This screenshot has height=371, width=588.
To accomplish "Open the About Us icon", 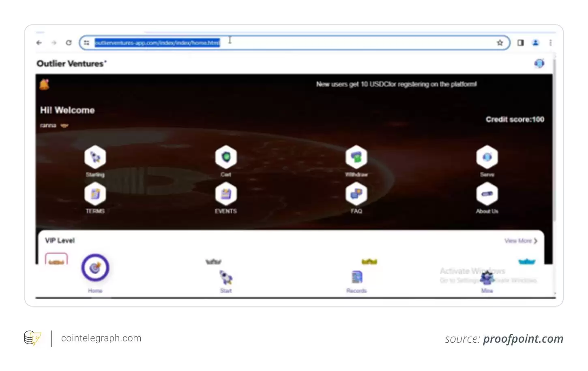I will coord(487,194).
